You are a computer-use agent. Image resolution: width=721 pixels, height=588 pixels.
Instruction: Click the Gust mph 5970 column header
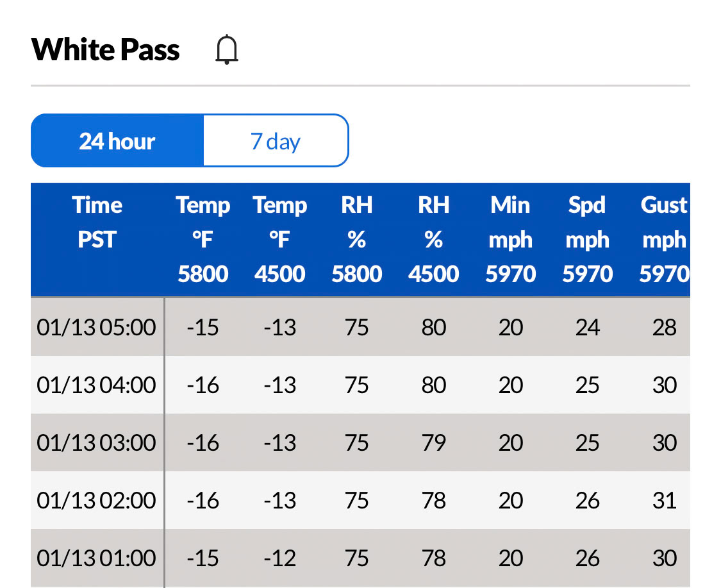665,239
